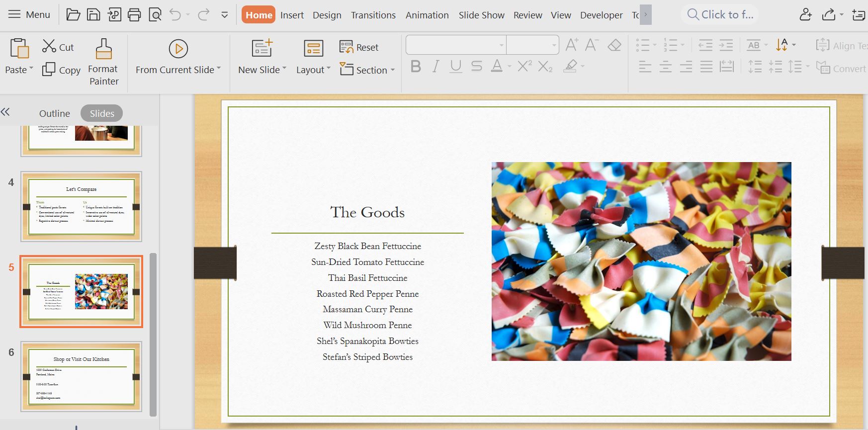Open the Section dropdown menu

tap(367, 70)
